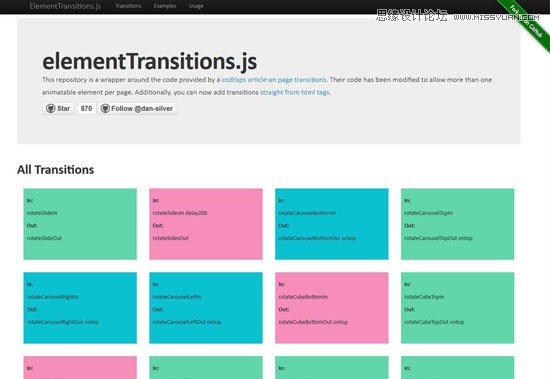
Task: Click the rotateCarouselLeftOut ontop text
Action: pos(187,322)
